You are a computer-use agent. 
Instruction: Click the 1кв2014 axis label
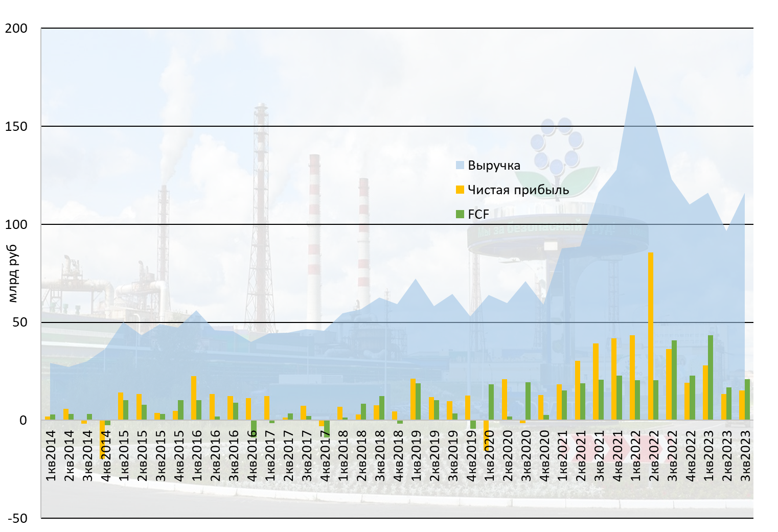click(x=51, y=455)
